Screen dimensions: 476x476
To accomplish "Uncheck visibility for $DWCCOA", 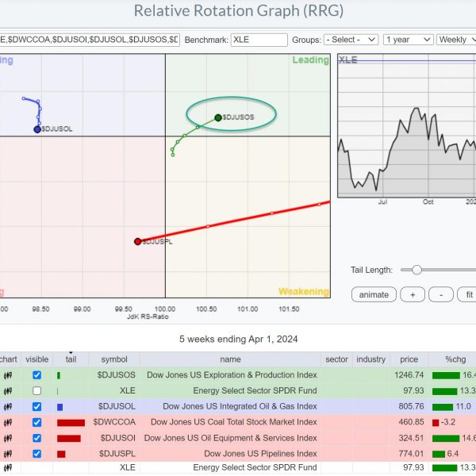I will coord(36,422).
